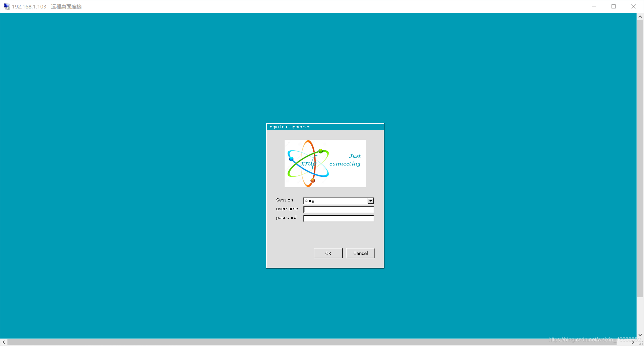Open the Session dropdown arrow

[x=371, y=201]
